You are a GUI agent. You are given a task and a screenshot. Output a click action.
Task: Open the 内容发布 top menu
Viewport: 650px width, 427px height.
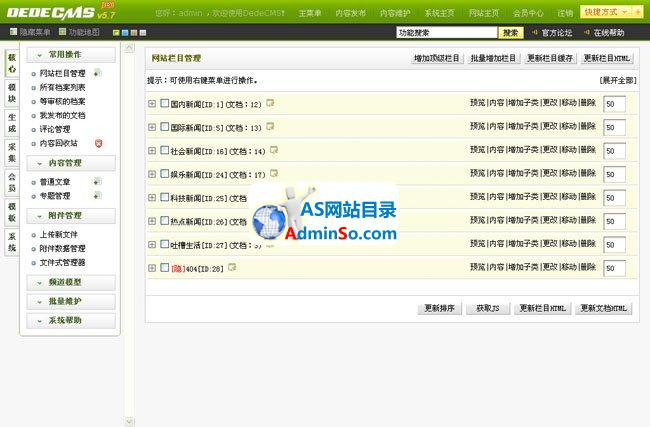[350, 13]
